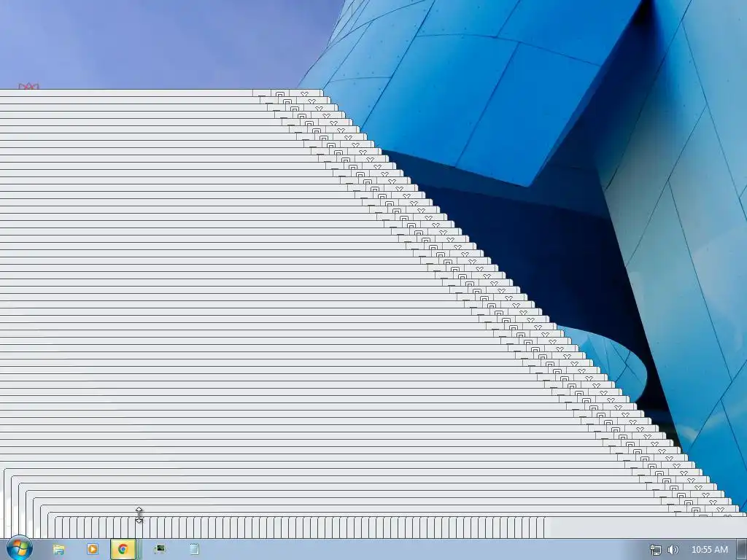
Task: Click the notepad-style document icon on taskbar
Action: coord(194,549)
